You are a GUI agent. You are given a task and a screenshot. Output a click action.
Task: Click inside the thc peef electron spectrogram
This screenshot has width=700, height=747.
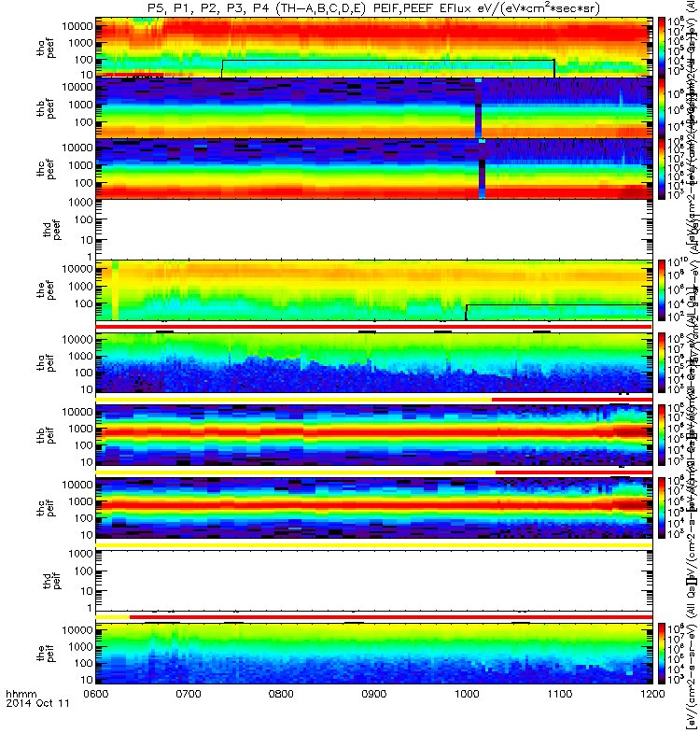click(374, 169)
